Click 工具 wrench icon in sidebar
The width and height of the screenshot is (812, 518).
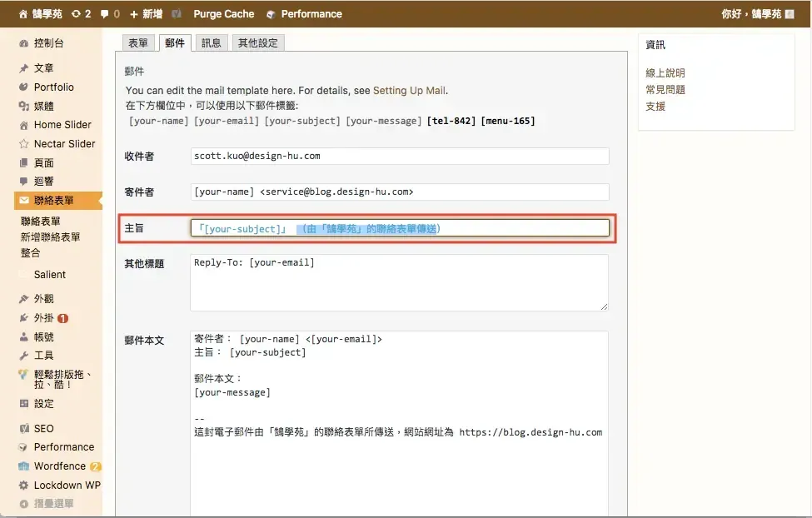pyautogui.click(x=24, y=356)
